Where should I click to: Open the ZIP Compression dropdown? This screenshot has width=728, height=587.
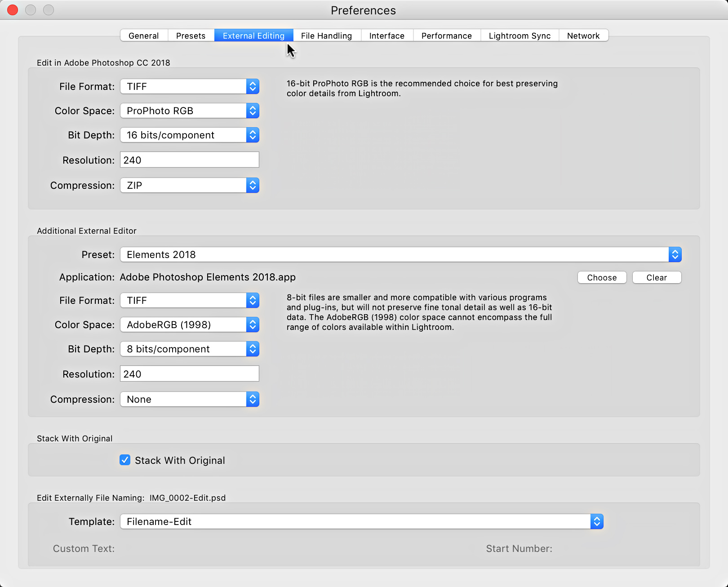[x=190, y=185]
